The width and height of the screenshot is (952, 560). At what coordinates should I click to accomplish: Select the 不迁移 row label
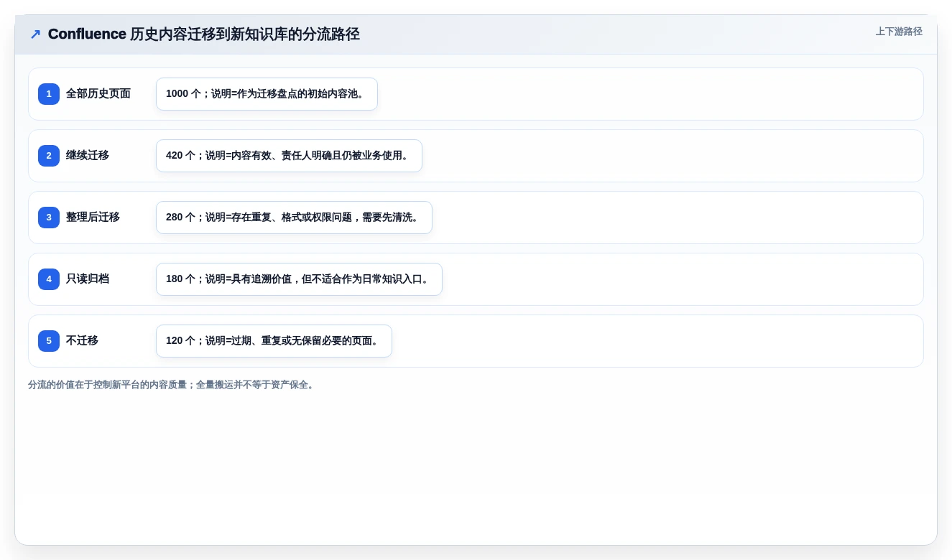click(82, 341)
